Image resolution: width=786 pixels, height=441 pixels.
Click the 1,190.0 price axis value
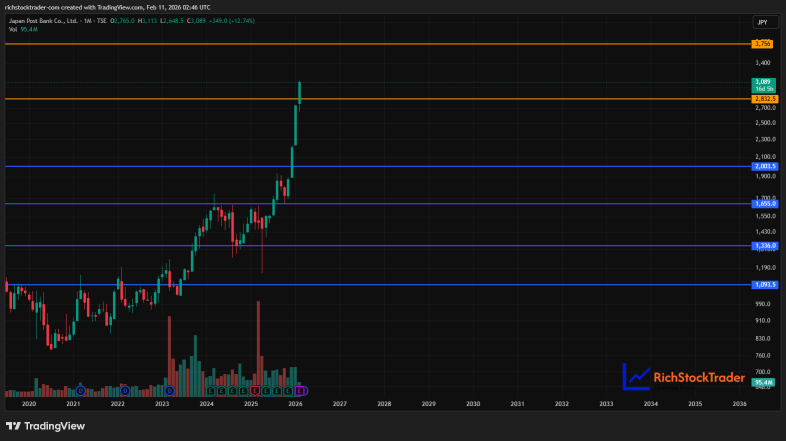[765, 268]
